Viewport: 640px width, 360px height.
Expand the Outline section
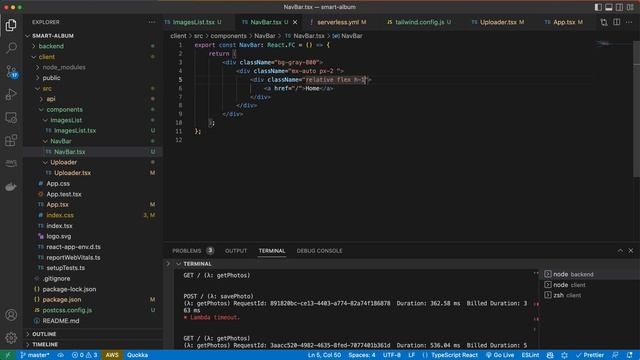click(93, 334)
